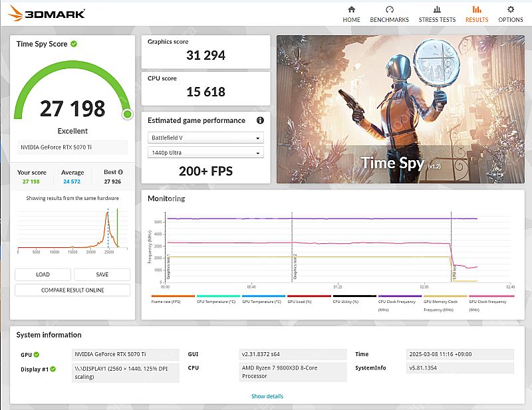
Task: Click the Benchmarks gauge icon
Action: [390, 9]
